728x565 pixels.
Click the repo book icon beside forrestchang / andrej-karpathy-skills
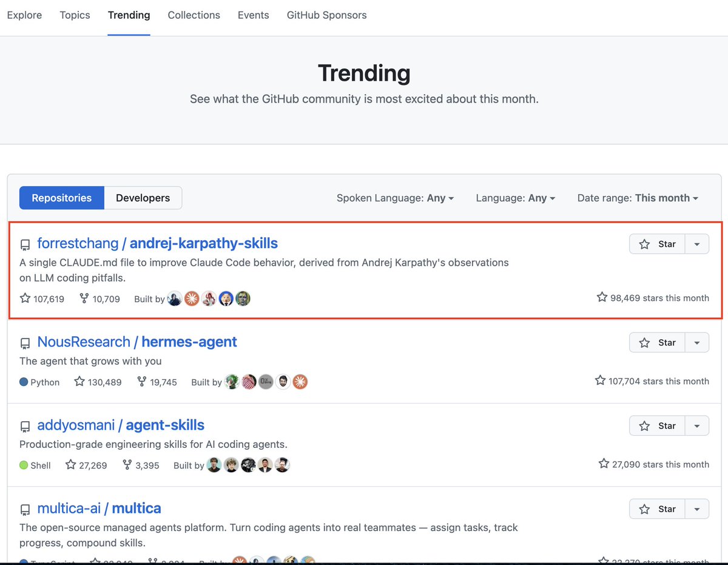tap(25, 245)
